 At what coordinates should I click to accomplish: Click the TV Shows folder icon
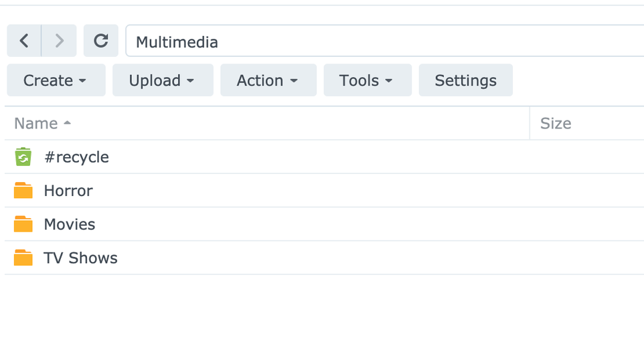coord(23,258)
